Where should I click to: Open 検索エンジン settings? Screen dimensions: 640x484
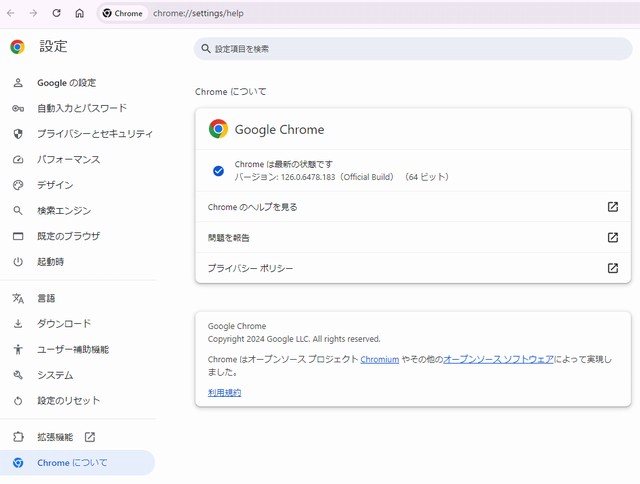pyautogui.click(x=78, y=211)
